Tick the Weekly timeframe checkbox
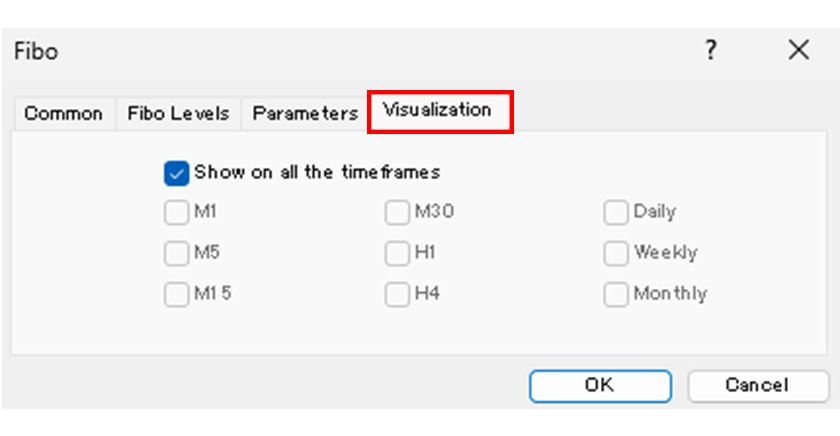The width and height of the screenshot is (840, 436). point(616,254)
